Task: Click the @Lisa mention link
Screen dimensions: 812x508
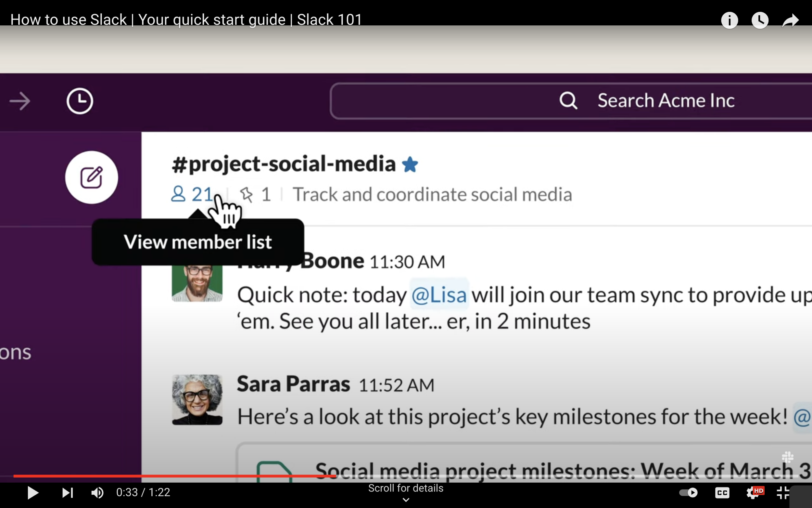Action: pyautogui.click(x=439, y=295)
